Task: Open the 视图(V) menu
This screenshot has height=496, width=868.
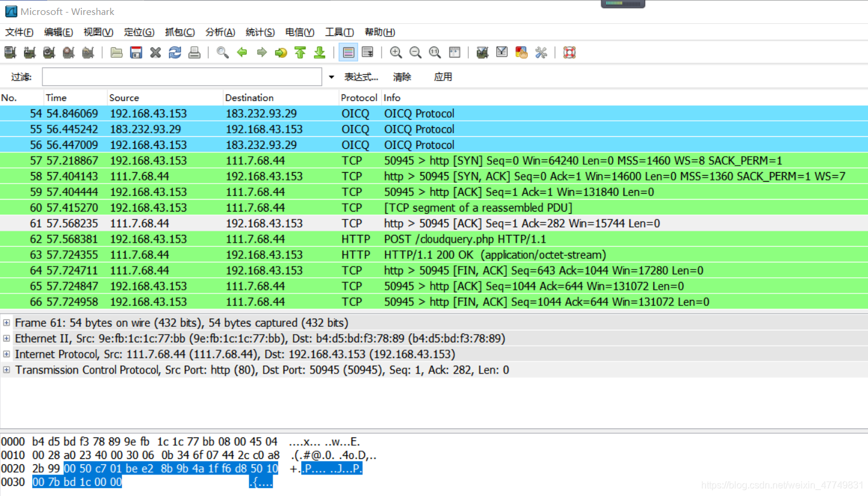Action: coord(99,32)
